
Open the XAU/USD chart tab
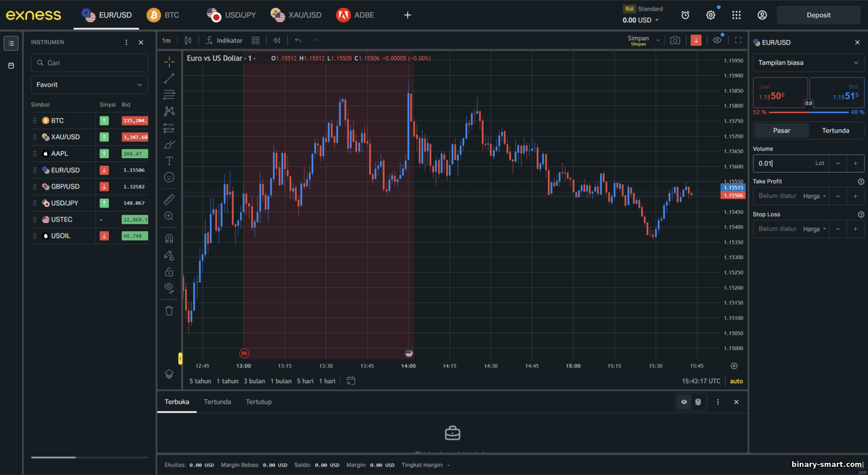(x=296, y=15)
